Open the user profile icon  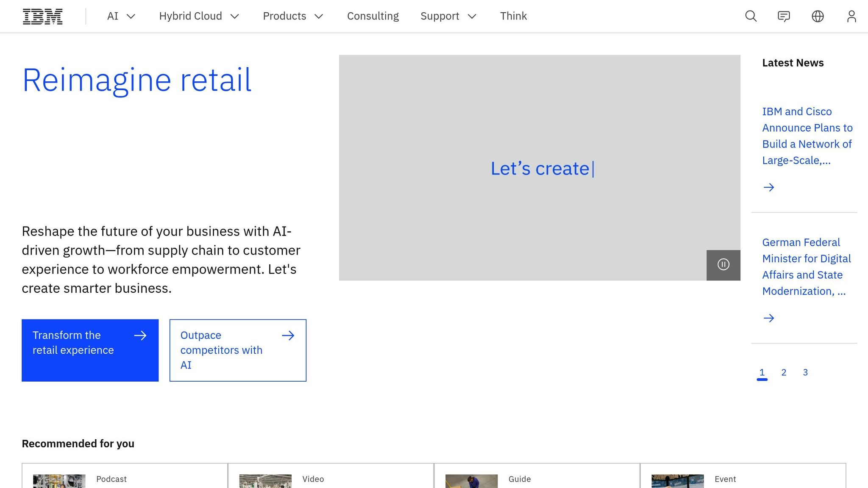(851, 16)
